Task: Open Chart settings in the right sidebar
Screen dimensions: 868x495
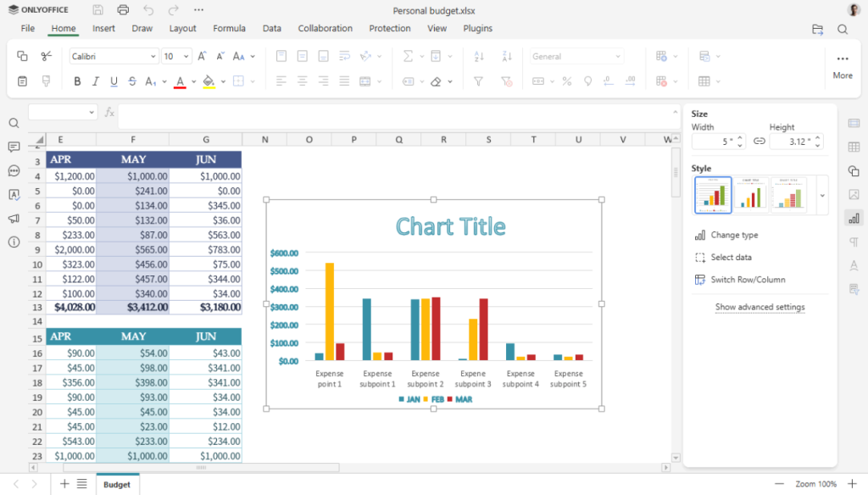Action: pyautogui.click(x=855, y=218)
